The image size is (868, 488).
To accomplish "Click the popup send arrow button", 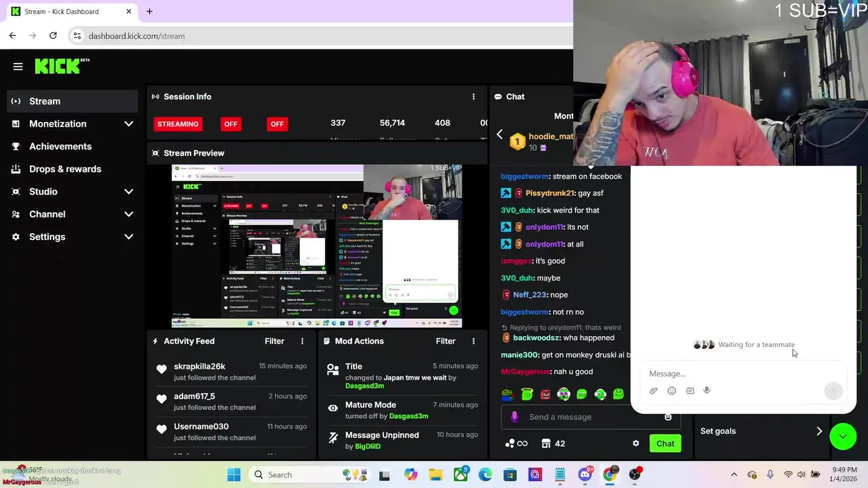I will 833,390.
